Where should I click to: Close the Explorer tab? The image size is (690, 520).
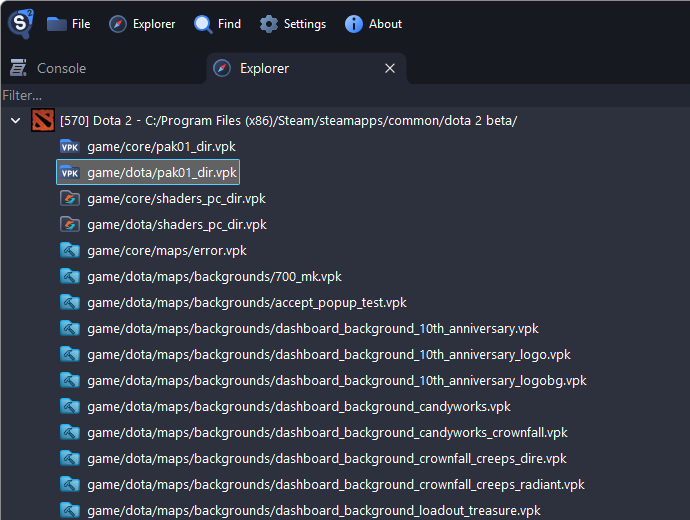tap(390, 68)
